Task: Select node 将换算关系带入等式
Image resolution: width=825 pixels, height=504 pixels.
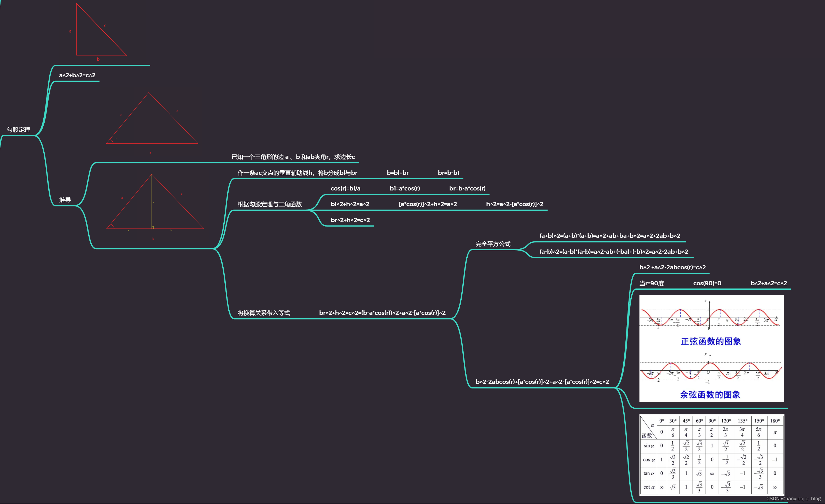Action: pyautogui.click(x=264, y=313)
